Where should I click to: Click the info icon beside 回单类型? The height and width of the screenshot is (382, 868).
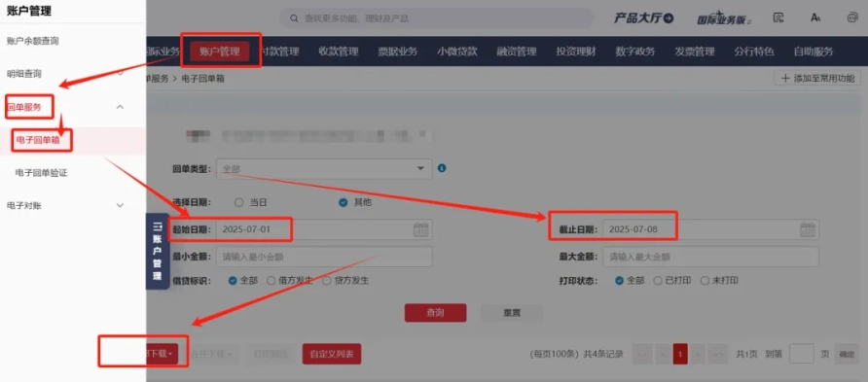442,168
